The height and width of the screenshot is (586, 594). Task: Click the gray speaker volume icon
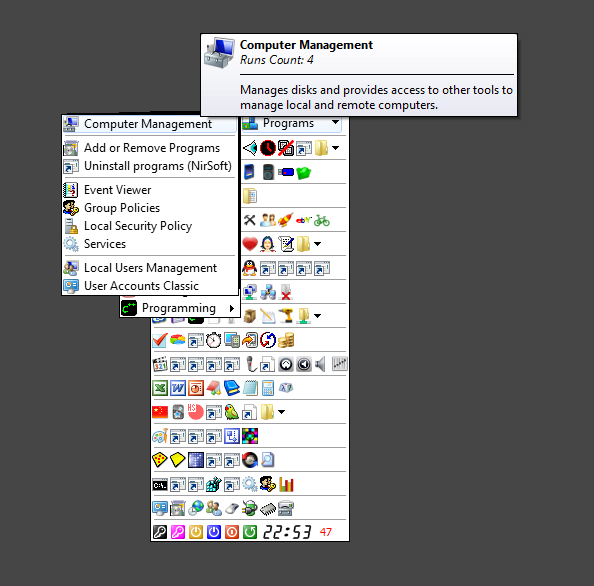[320, 364]
